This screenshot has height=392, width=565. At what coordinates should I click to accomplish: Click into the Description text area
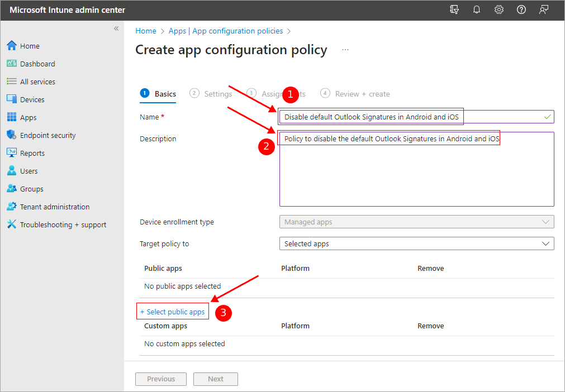416,169
